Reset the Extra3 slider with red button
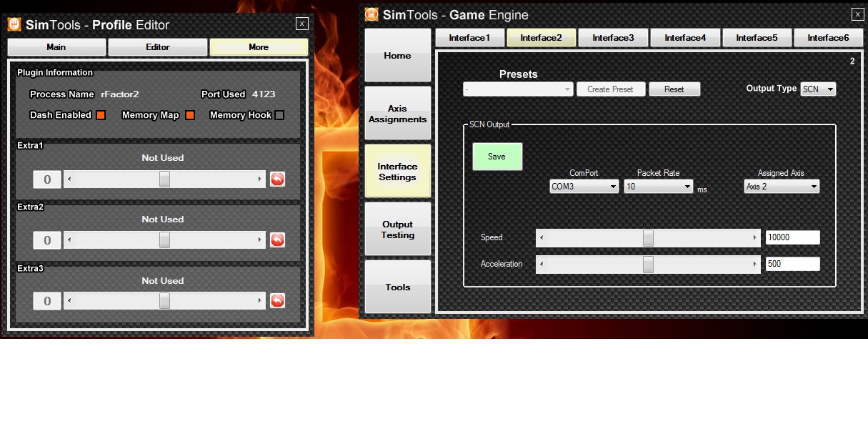 point(278,300)
